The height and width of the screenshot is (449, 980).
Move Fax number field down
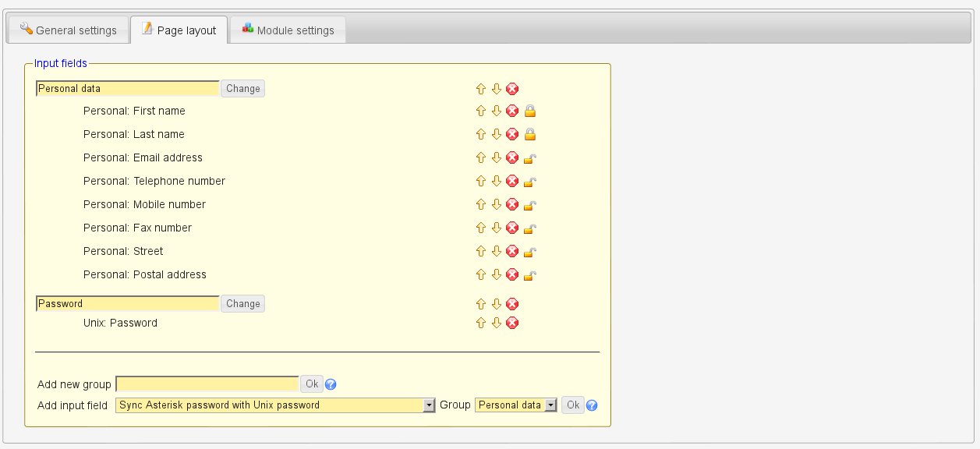click(x=497, y=228)
